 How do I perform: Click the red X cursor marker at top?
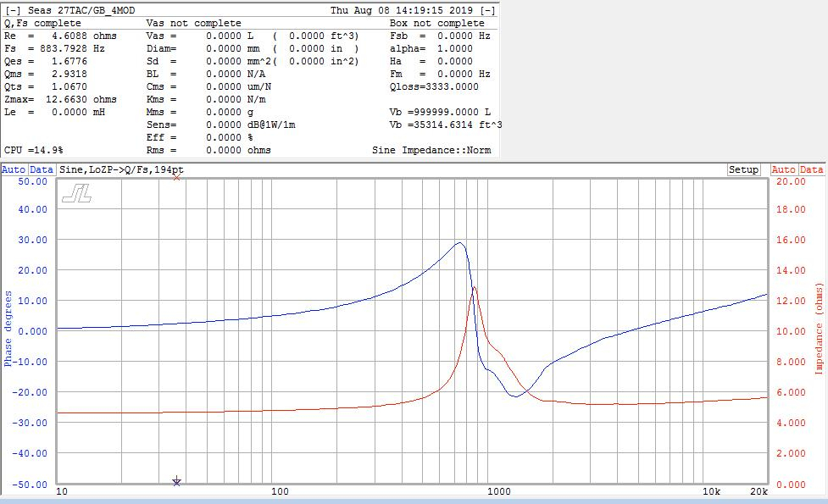click(x=176, y=176)
